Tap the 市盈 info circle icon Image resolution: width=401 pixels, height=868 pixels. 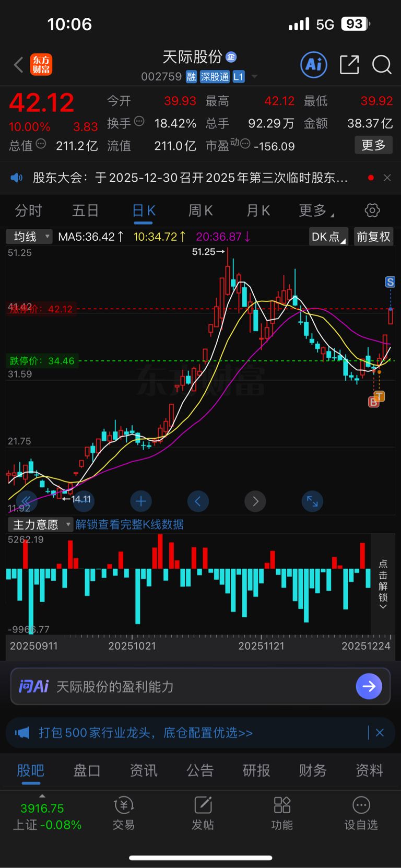click(245, 144)
